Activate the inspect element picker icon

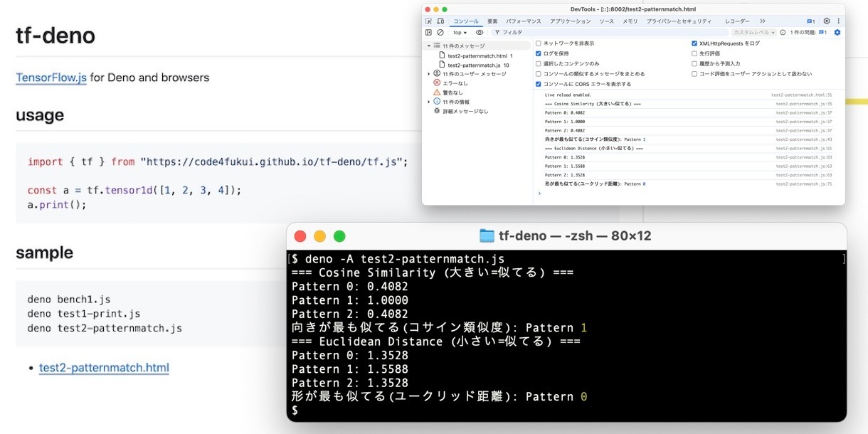coord(429,21)
